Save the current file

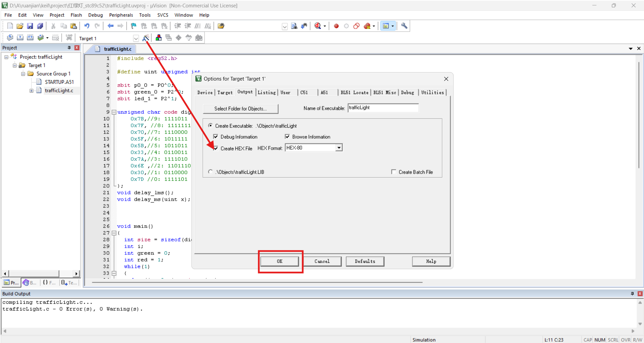point(30,26)
